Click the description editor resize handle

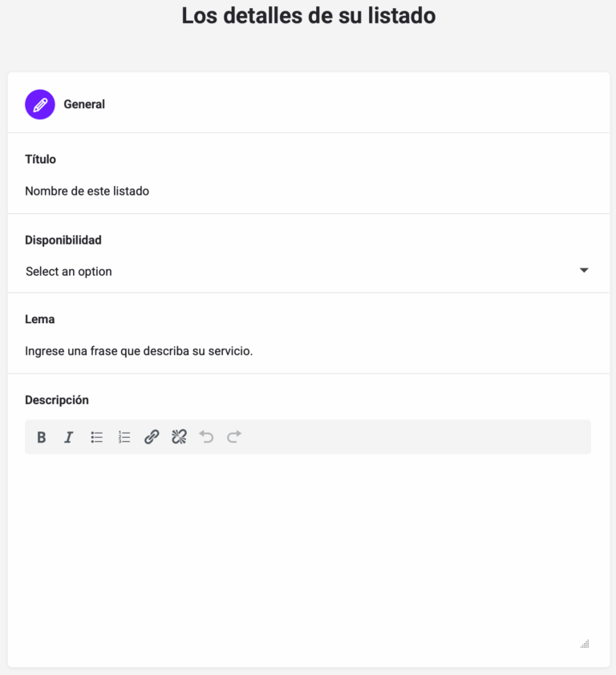[585, 644]
